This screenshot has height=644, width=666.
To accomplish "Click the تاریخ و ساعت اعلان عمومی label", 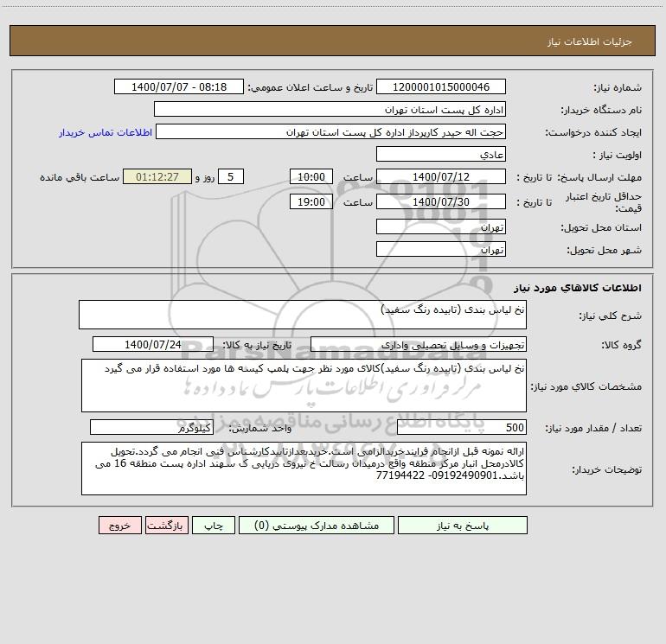I will coord(311,87).
